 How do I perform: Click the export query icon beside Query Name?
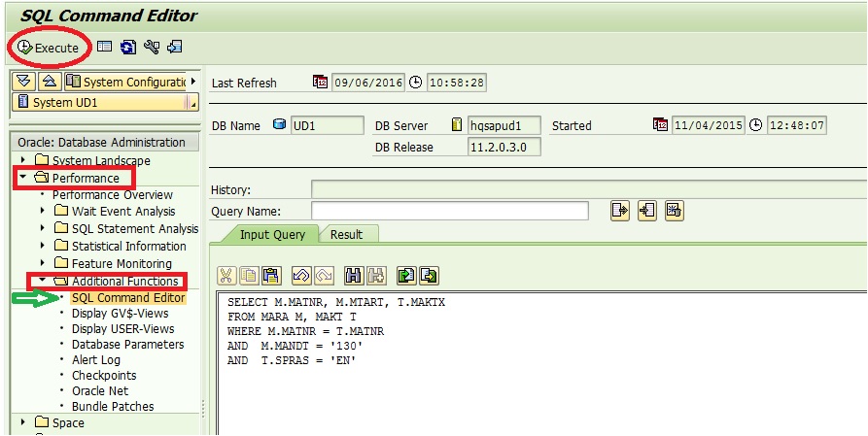click(x=620, y=211)
